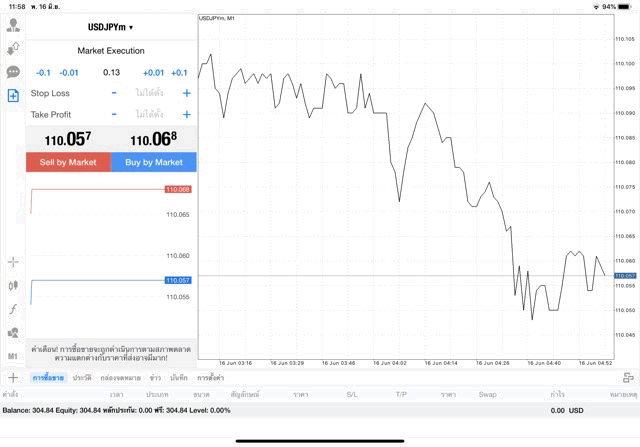The width and height of the screenshot is (640, 447).
Task: Select the new order document icon
Action: [13, 96]
